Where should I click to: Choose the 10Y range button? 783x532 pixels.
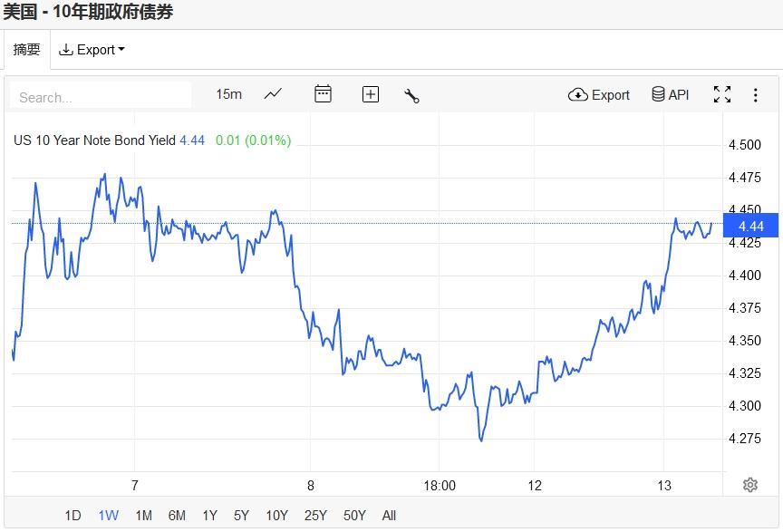276,516
